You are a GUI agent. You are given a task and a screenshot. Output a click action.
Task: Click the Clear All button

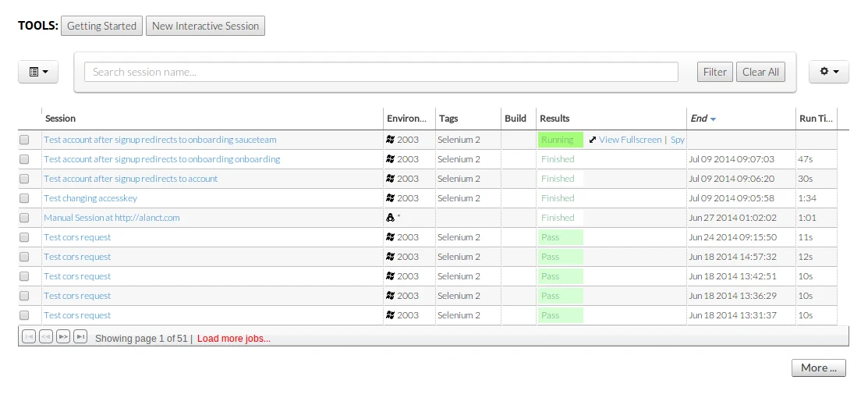[760, 72]
